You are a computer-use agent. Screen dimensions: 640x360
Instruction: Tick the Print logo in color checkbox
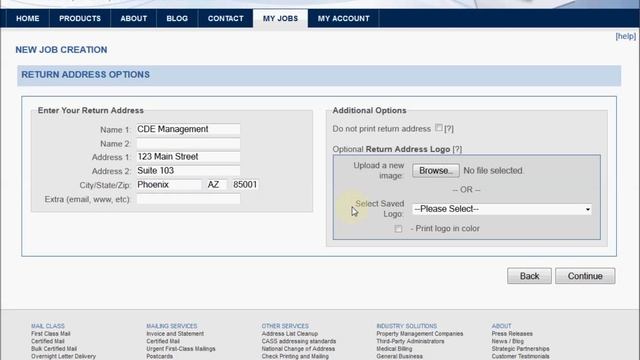coord(398,229)
